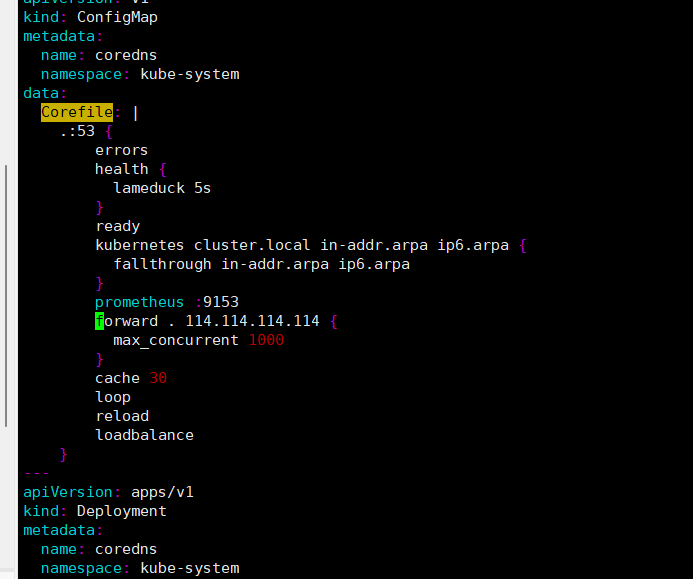Click the 'cache' plugin word

pos(117,378)
